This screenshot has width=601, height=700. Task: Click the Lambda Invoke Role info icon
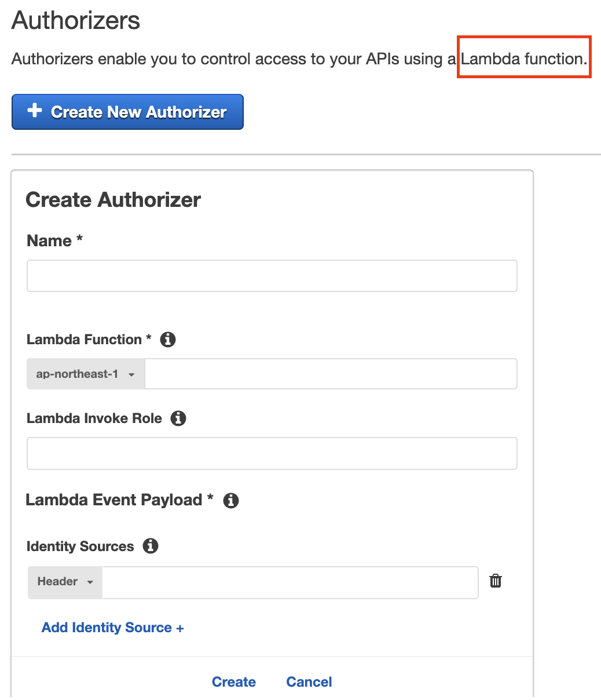click(178, 418)
